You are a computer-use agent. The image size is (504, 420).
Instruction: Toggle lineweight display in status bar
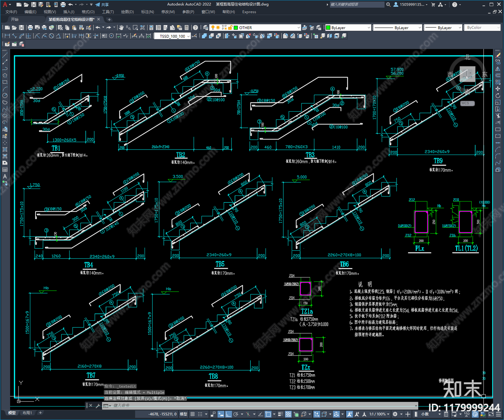tap(280, 414)
